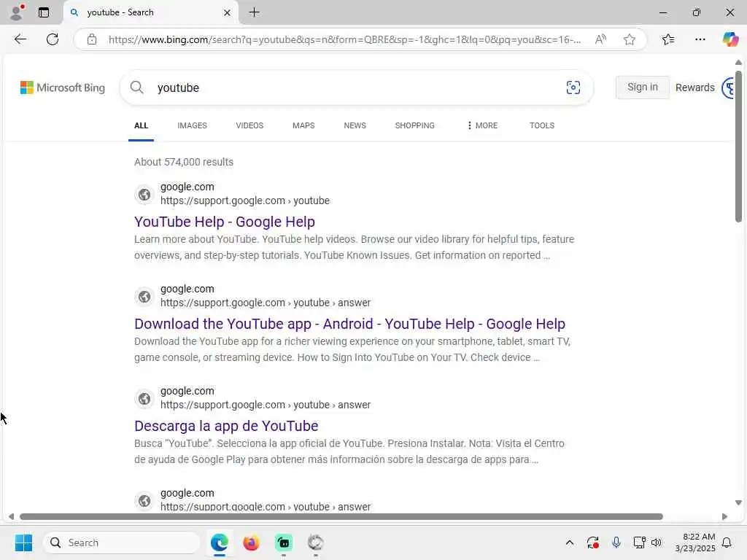Click the Sign in button
This screenshot has width=747, height=560.
[642, 87]
